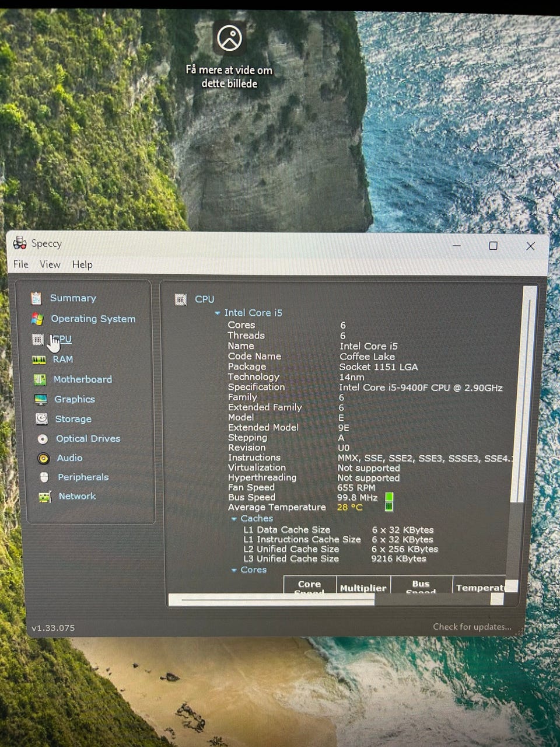Open the View menu
The image size is (560, 747).
[x=50, y=264]
